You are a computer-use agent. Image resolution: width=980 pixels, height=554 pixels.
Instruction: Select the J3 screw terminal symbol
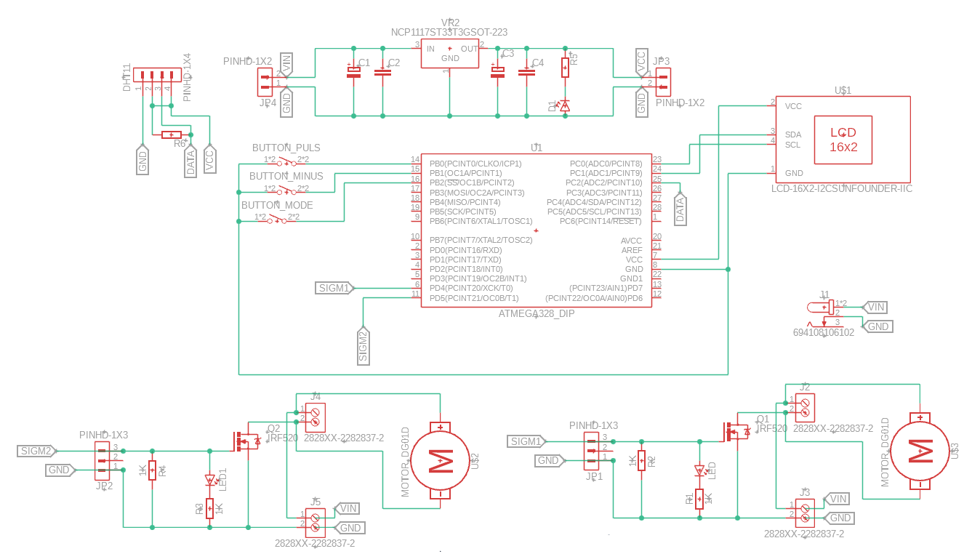pyautogui.click(x=805, y=512)
